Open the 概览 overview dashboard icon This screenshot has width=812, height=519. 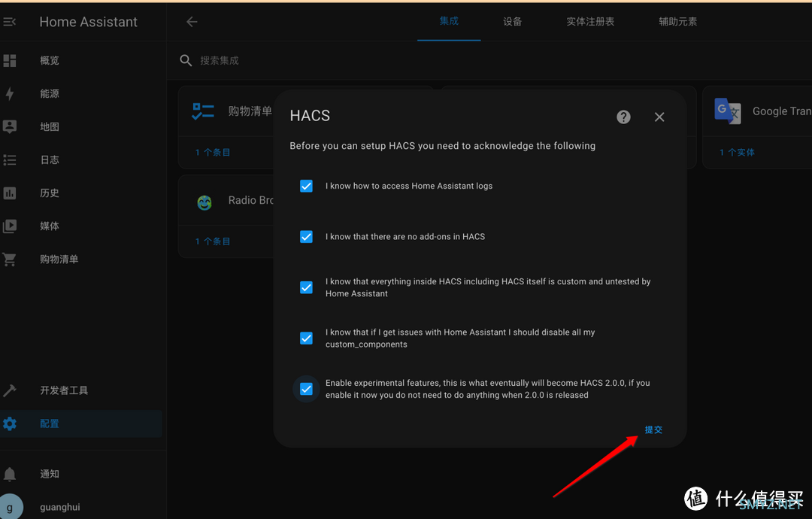pyautogui.click(x=10, y=61)
